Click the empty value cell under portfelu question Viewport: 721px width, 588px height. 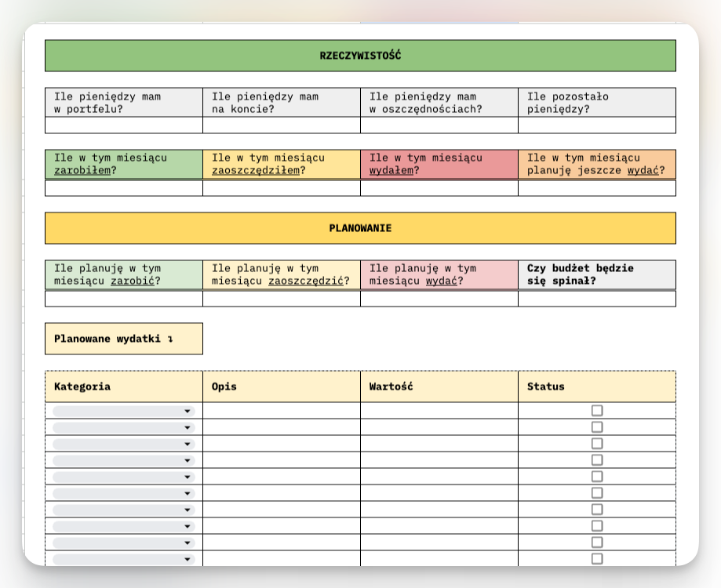click(124, 125)
